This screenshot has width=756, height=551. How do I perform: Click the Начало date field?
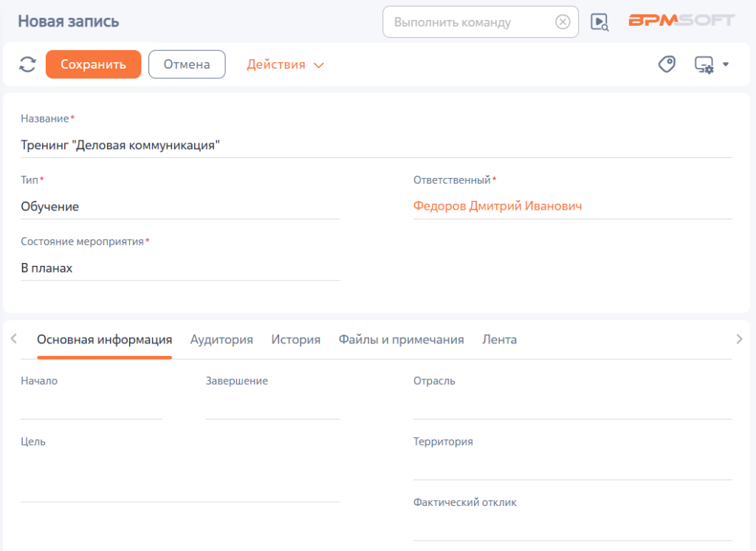pos(91,407)
